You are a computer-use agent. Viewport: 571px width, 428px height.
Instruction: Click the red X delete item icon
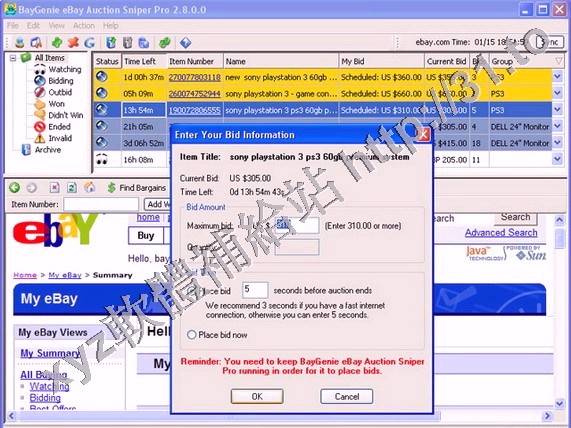pos(73,43)
